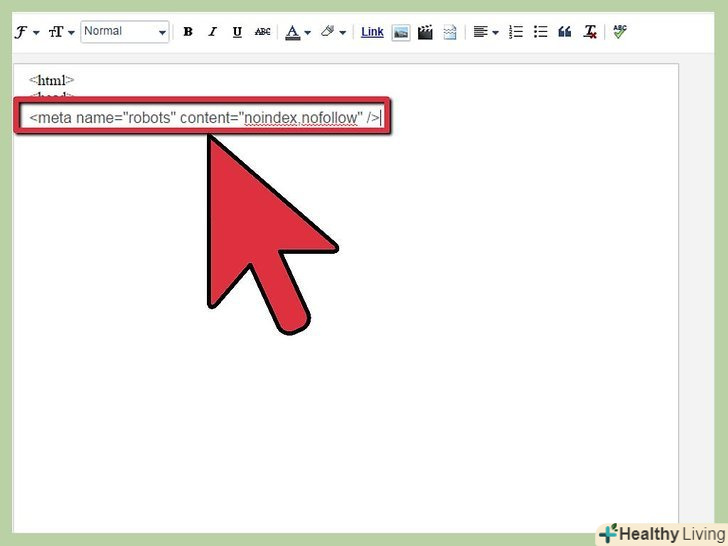Open the font family dropdown

tap(26, 32)
